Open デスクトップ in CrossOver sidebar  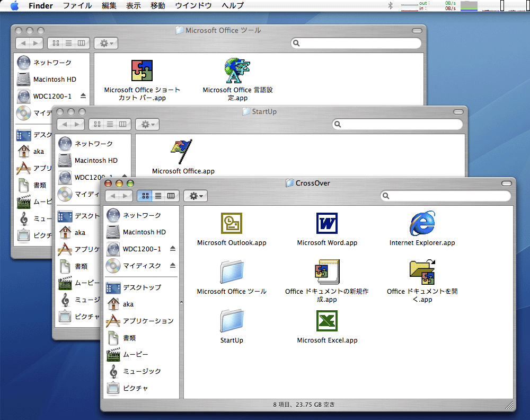(x=142, y=287)
